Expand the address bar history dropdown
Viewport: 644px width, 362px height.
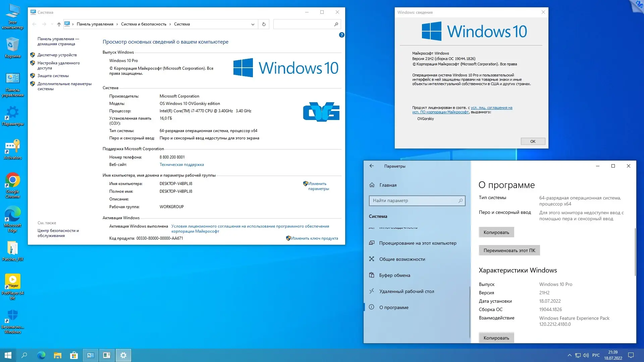pyautogui.click(x=253, y=24)
